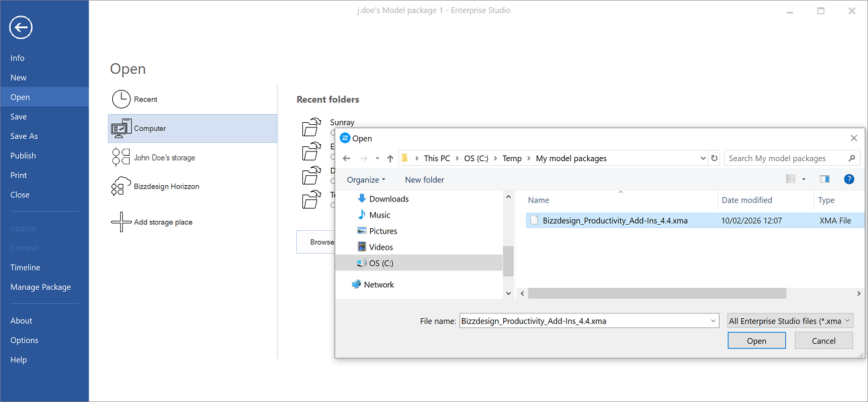Viewport: 868px width, 402px height.
Task: Go up one folder level in dialog
Action: point(390,158)
